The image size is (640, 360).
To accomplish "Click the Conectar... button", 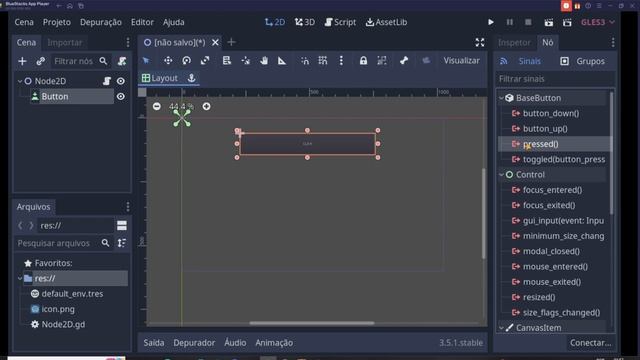I will [591, 343].
